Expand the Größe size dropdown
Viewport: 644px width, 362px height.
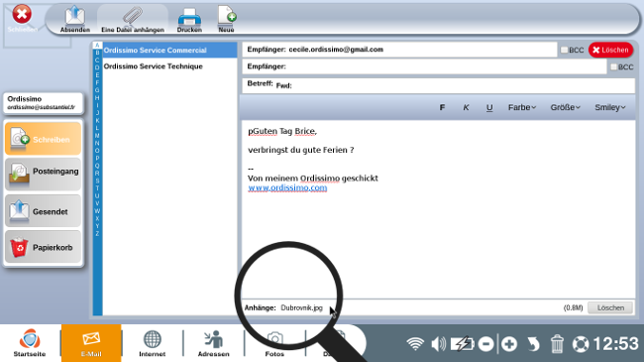565,107
